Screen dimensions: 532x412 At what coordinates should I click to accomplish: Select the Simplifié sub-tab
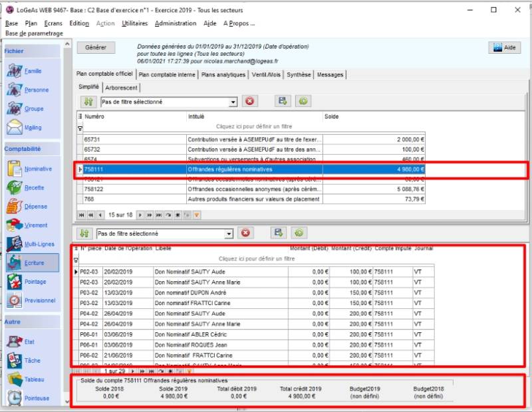[88, 87]
